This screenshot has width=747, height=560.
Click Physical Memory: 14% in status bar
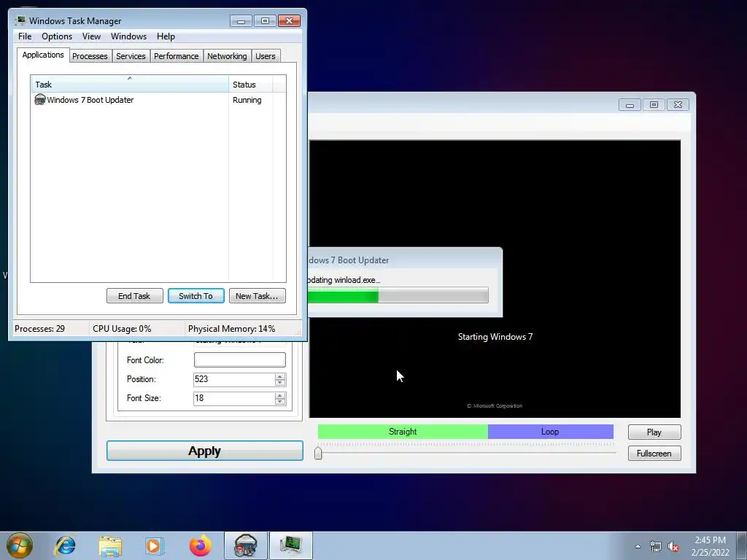(x=231, y=329)
